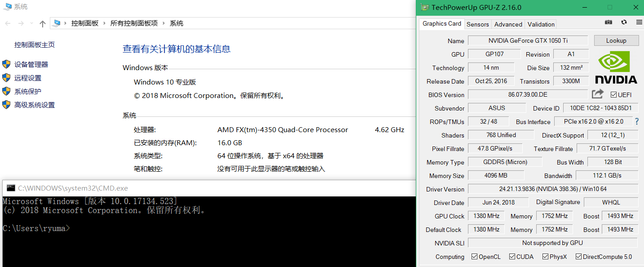This screenshot has width=644, height=267.
Task: Go forward in the Control Panel window
Action: click(x=21, y=23)
